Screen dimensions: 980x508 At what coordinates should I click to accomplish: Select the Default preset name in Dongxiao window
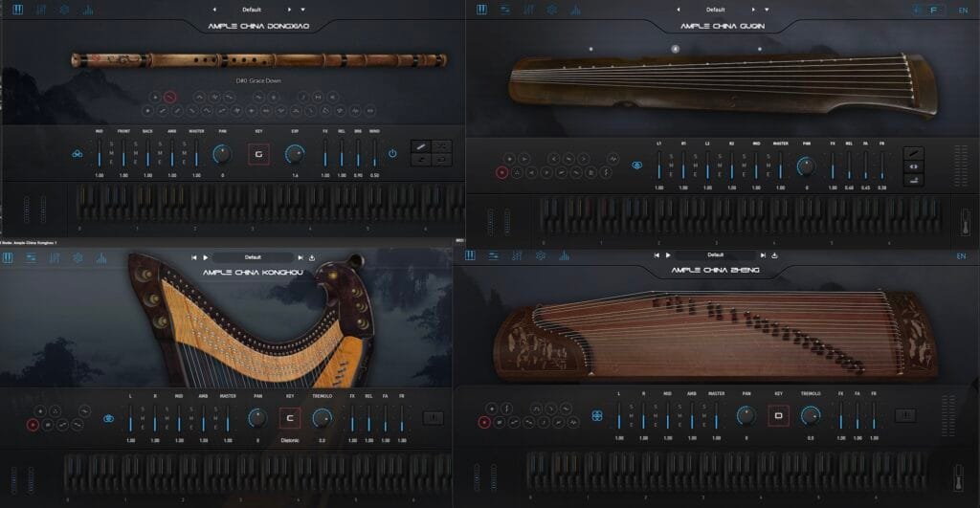pyautogui.click(x=252, y=10)
